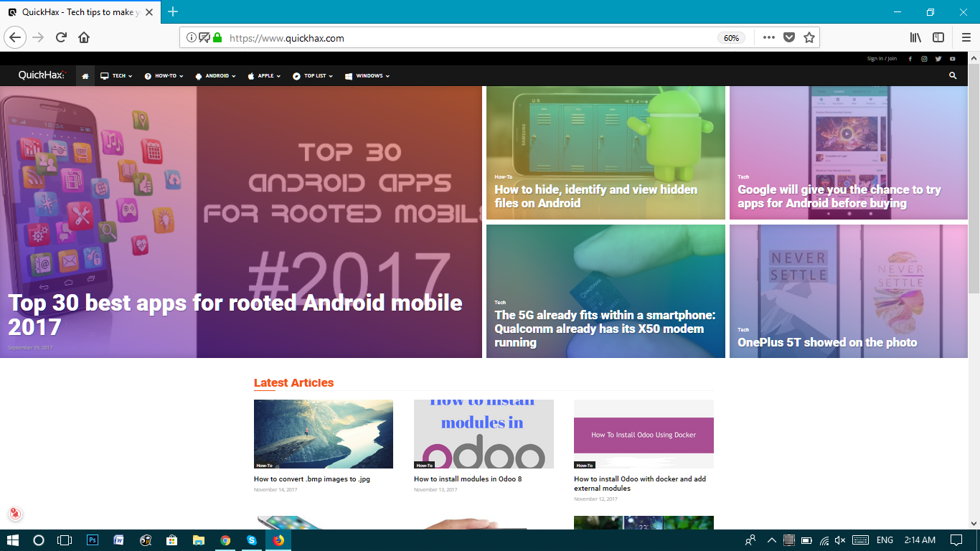The width and height of the screenshot is (980, 551).
Task: Open a new browser tab
Action: (x=173, y=11)
